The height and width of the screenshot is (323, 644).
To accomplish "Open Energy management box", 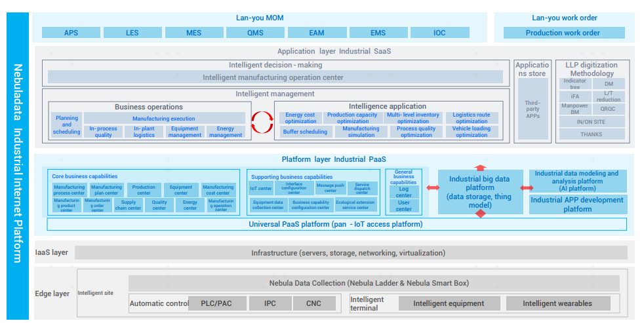I will (226, 132).
